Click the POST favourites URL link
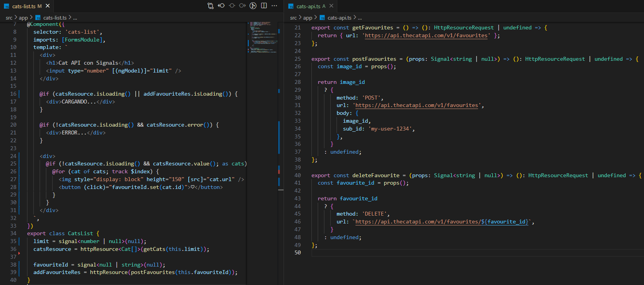644x285 pixels. coord(417,105)
